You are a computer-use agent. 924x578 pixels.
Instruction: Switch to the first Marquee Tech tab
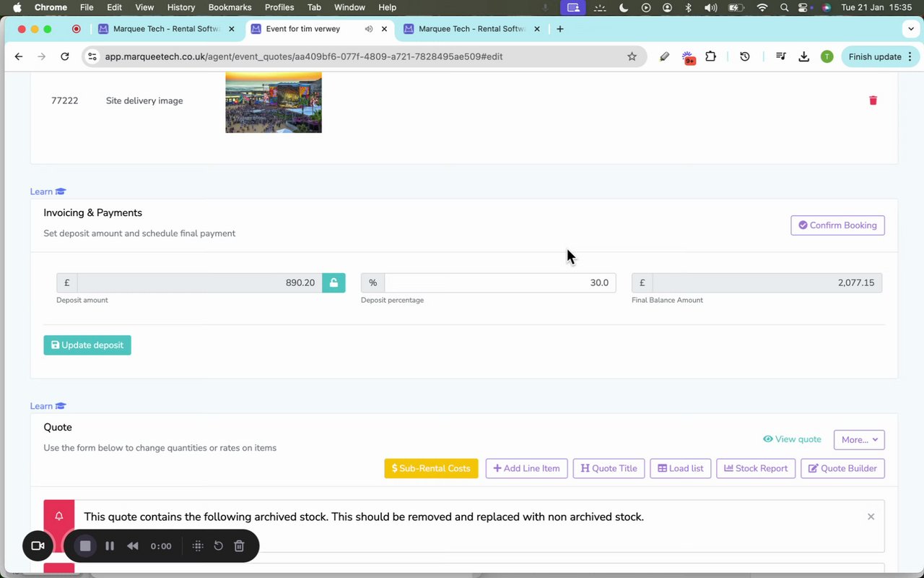(167, 29)
